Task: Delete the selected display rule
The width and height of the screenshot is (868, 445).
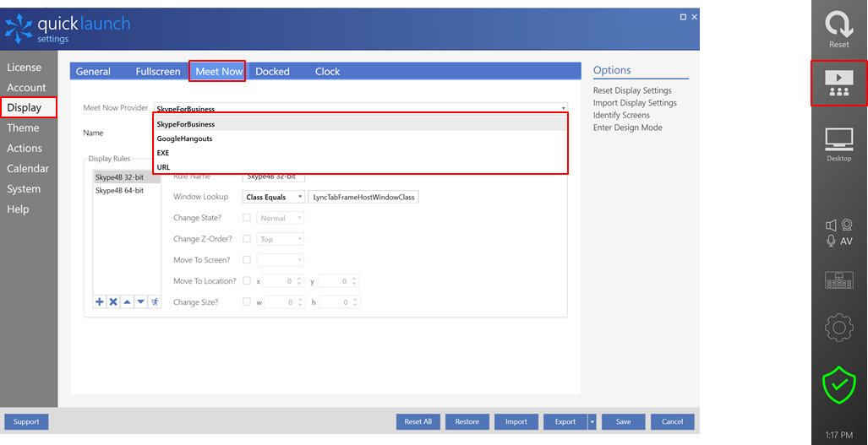Action: click(113, 301)
